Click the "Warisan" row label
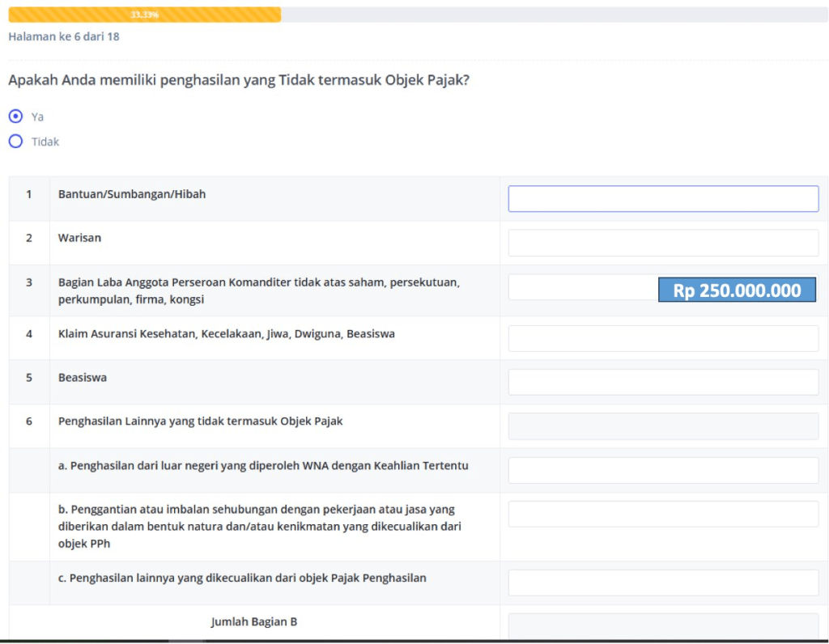This screenshot has width=829, height=644. [79, 238]
